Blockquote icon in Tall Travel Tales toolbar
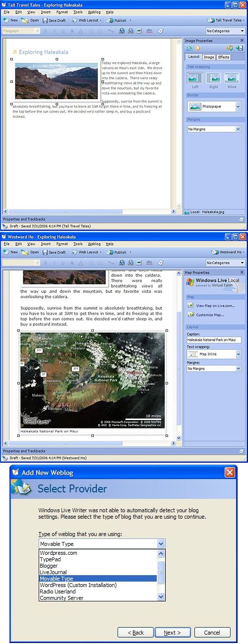 click(x=111, y=31)
